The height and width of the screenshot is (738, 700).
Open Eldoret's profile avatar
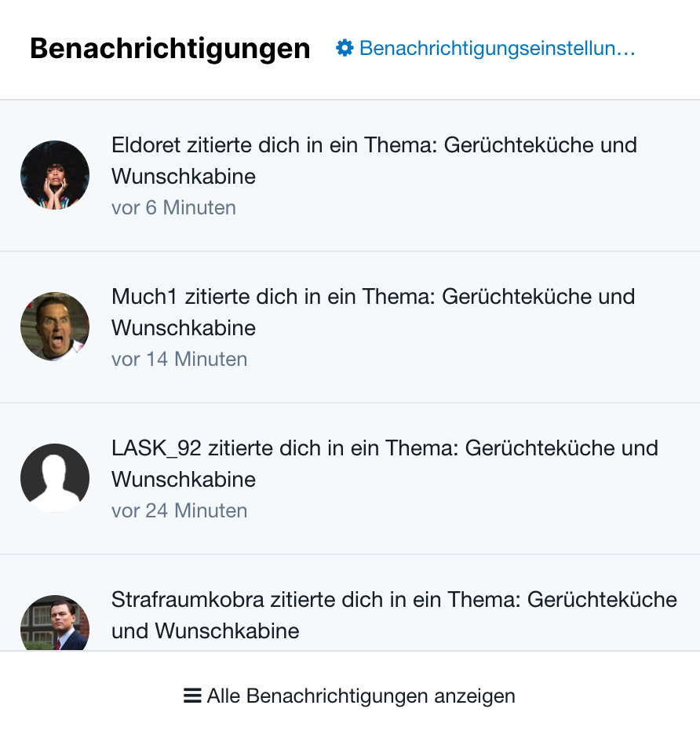[x=55, y=175]
